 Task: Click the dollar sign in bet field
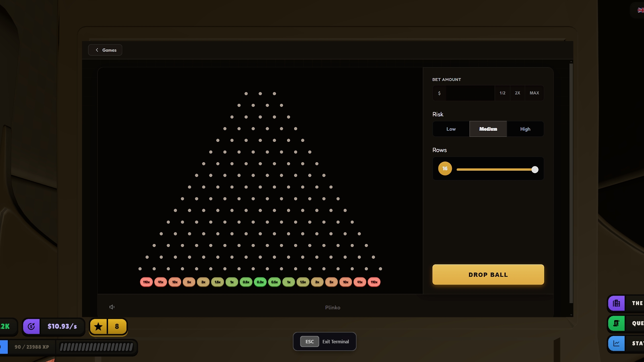click(x=439, y=93)
